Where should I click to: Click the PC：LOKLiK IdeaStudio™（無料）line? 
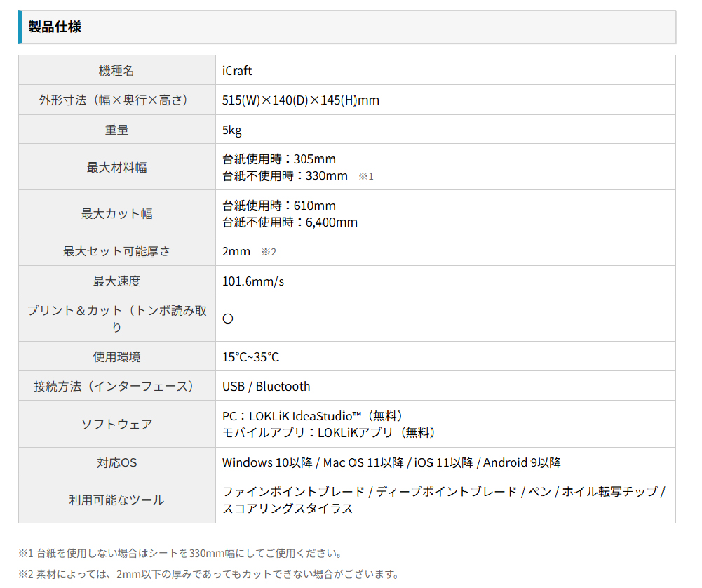pyautogui.click(x=313, y=416)
